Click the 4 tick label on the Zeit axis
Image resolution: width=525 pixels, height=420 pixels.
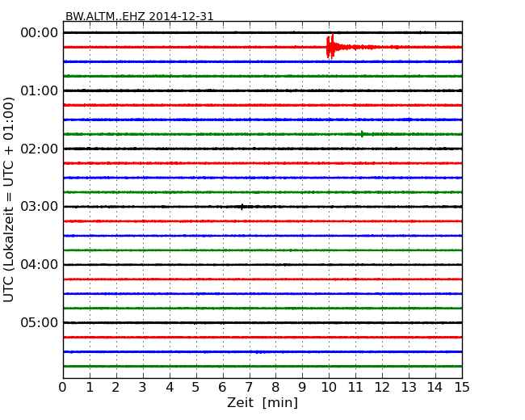170,388
